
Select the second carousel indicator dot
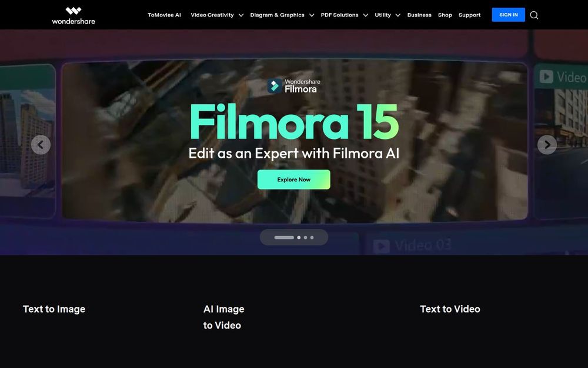pyautogui.click(x=299, y=237)
